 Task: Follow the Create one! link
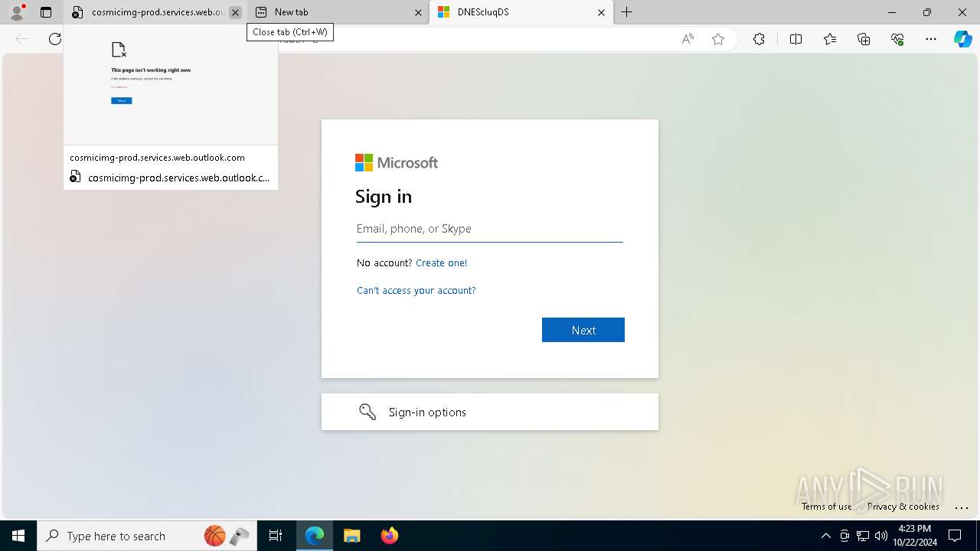[x=441, y=262]
